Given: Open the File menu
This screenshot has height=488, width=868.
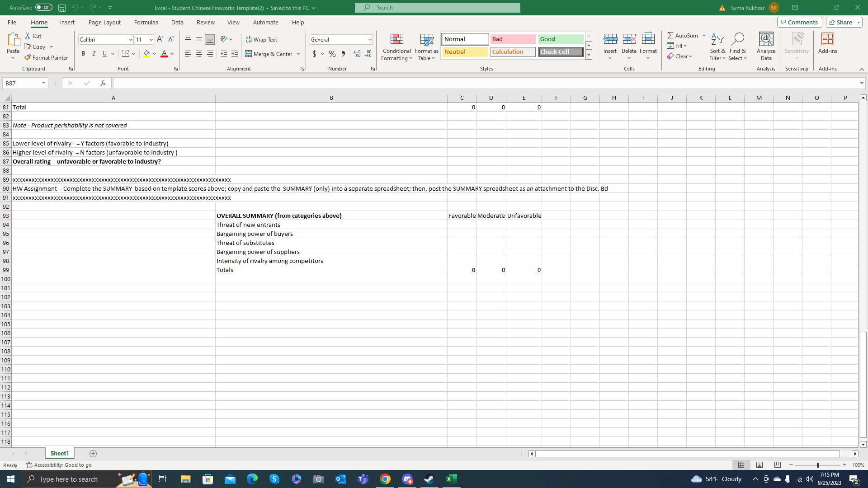Looking at the screenshot, I should click(x=12, y=22).
